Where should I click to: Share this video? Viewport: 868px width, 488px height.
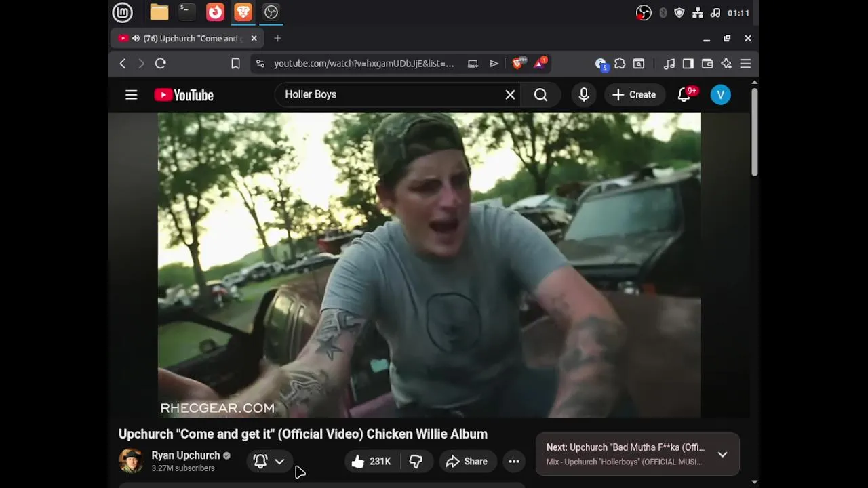tap(467, 462)
